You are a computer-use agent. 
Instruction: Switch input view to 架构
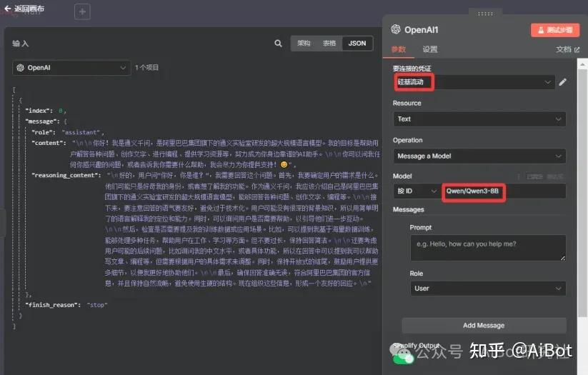coord(304,44)
